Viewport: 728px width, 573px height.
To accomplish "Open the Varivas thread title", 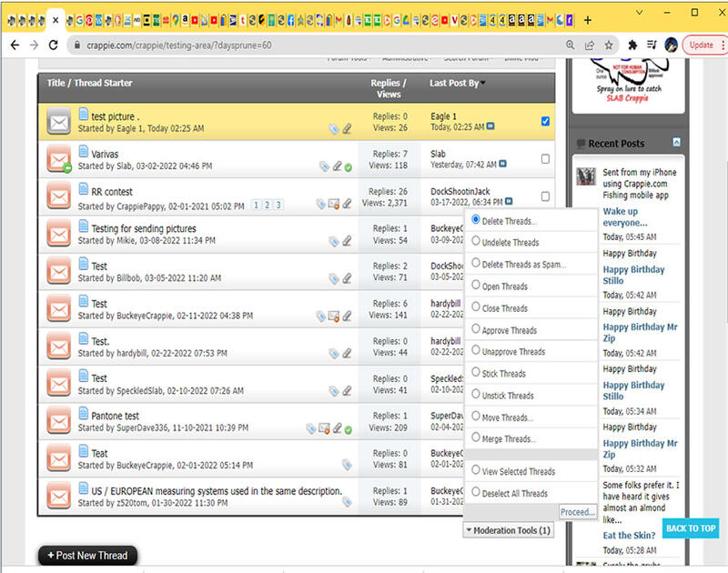I will click(105, 154).
